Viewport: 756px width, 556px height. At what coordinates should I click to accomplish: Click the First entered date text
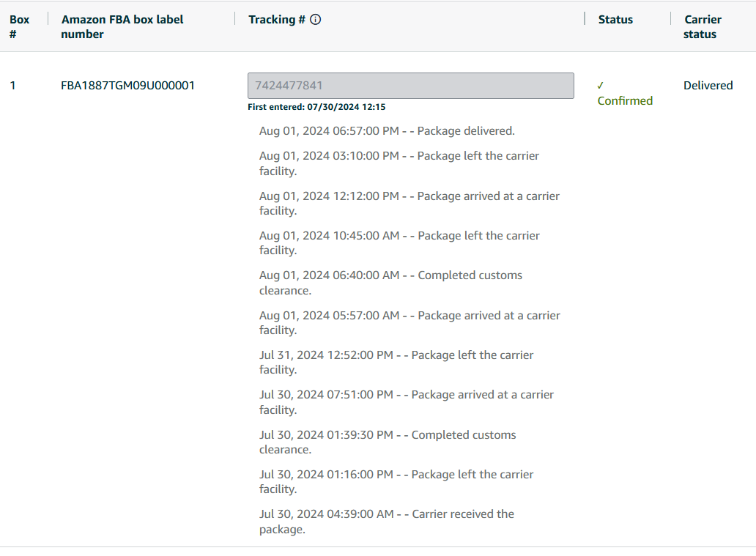[x=316, y=107]
